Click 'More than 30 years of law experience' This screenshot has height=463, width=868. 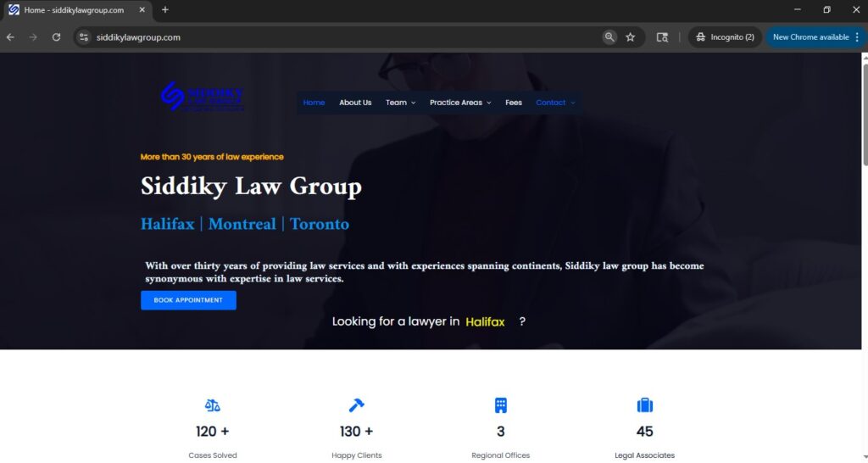tap(212, 157)
